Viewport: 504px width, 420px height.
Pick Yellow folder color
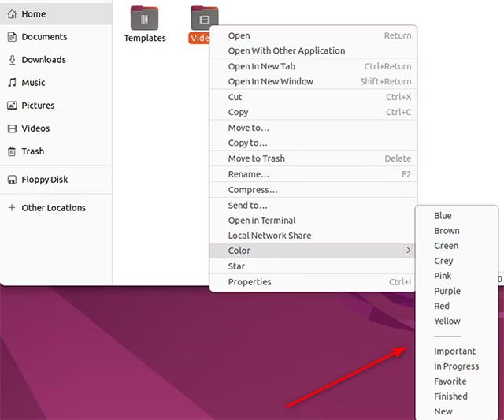[x=457, y=321]
